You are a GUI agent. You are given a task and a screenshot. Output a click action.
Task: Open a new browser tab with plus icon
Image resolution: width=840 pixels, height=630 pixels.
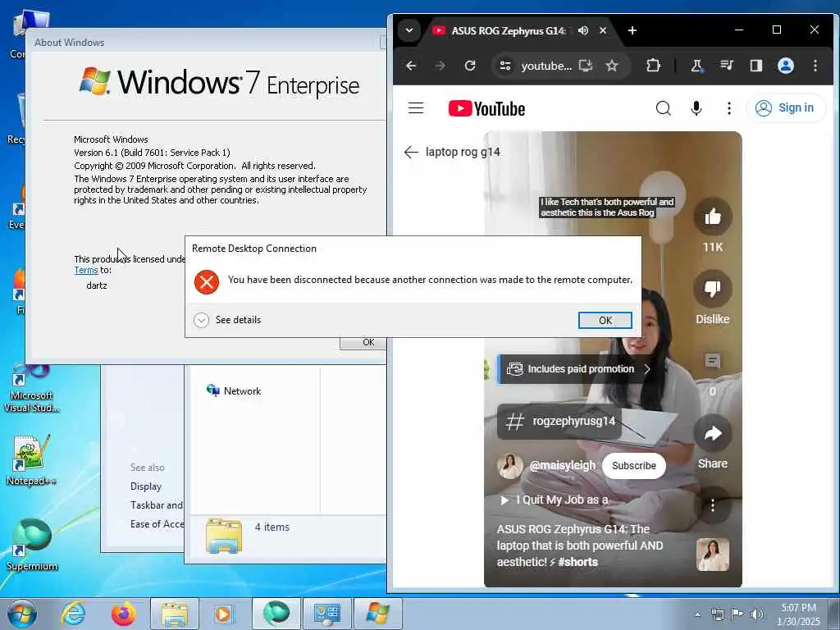632,30
